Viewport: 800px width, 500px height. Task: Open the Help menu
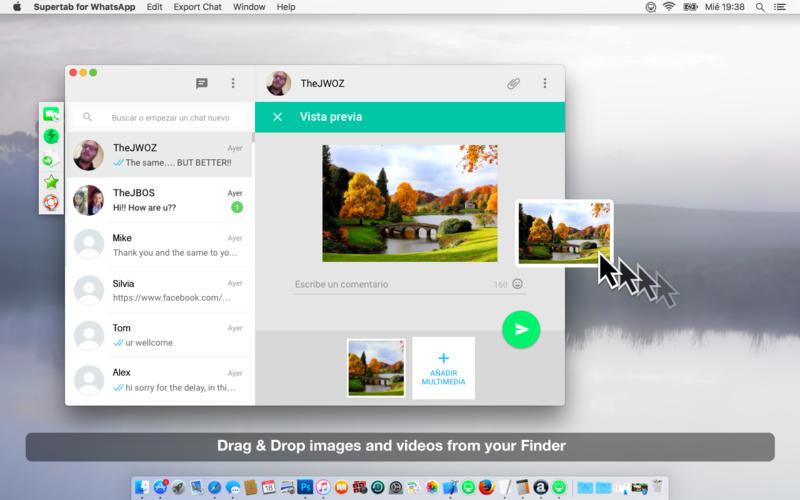point(286,7)
